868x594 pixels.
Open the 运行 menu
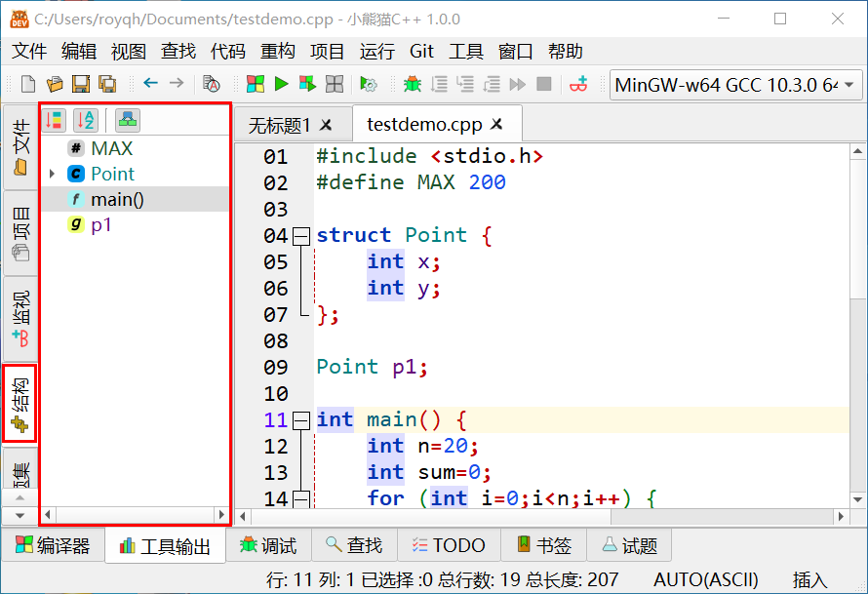[377, 52]
